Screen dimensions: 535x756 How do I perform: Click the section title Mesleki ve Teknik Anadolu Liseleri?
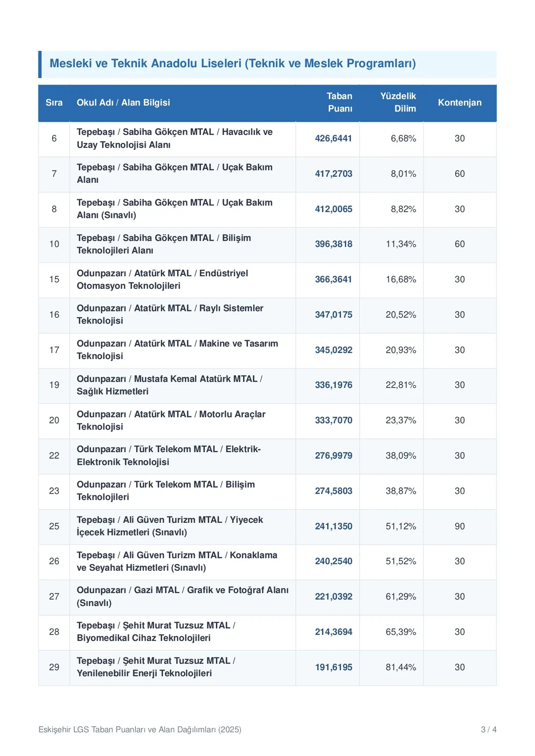(x=233, y=64)
